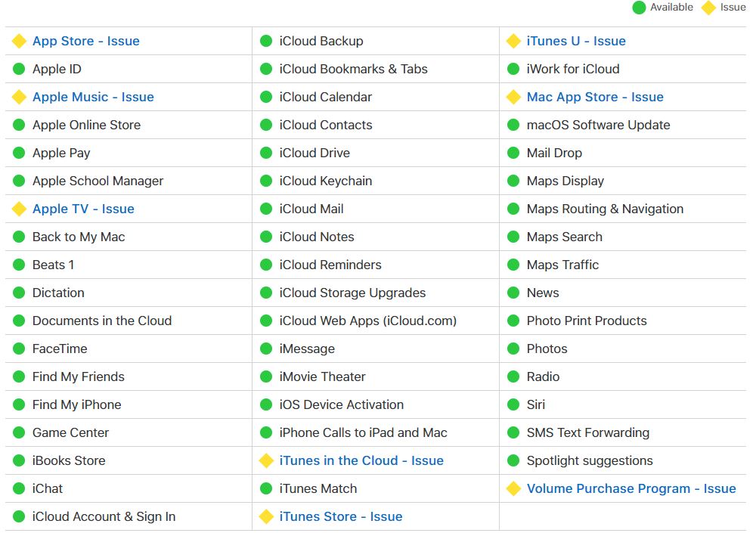Select the Apple Online Store text

(86, 125)
